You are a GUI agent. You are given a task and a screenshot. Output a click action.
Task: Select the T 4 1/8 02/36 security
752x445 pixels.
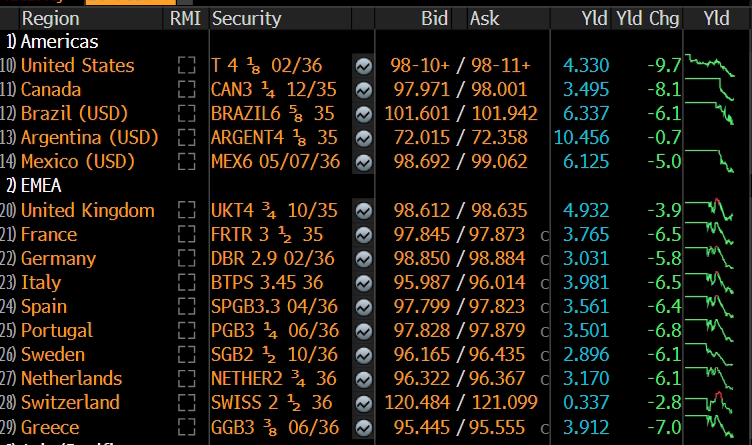(x=267, y=66)
